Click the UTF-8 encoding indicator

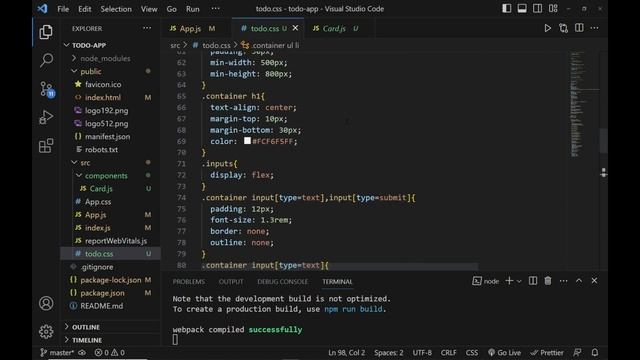(422, 353)
